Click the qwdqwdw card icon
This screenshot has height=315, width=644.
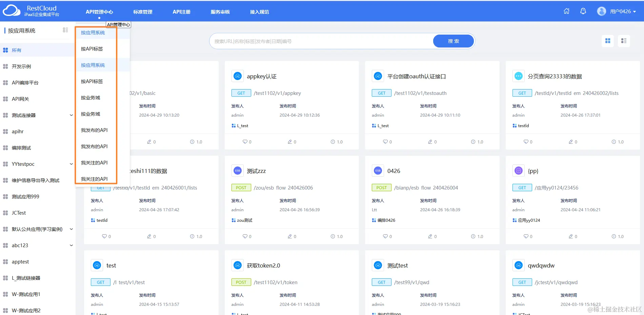(x=519, y=265)
